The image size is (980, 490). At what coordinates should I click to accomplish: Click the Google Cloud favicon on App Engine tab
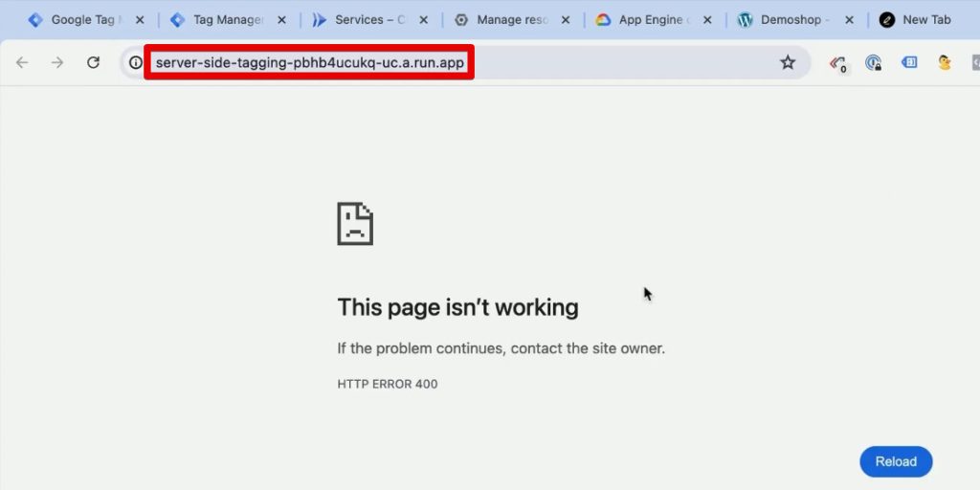603,20
